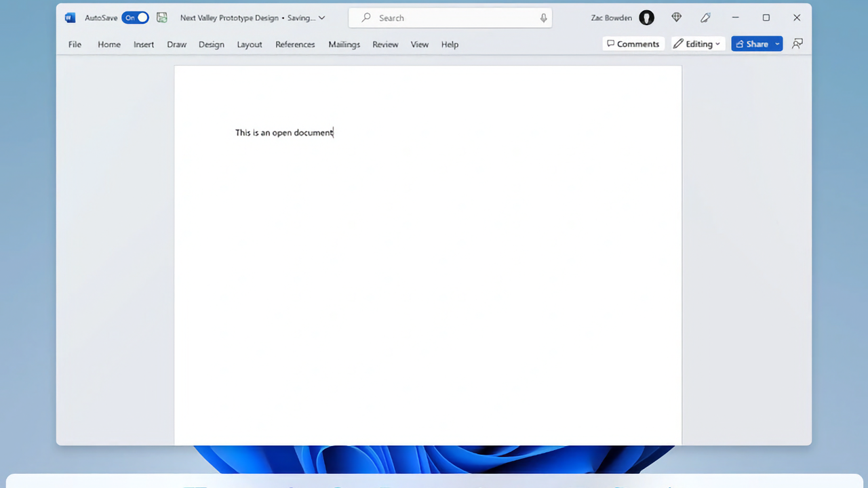Screen dimensions: 868x488
Task: Expand the Share button dropdown arrow
Action: click(778, 44)
